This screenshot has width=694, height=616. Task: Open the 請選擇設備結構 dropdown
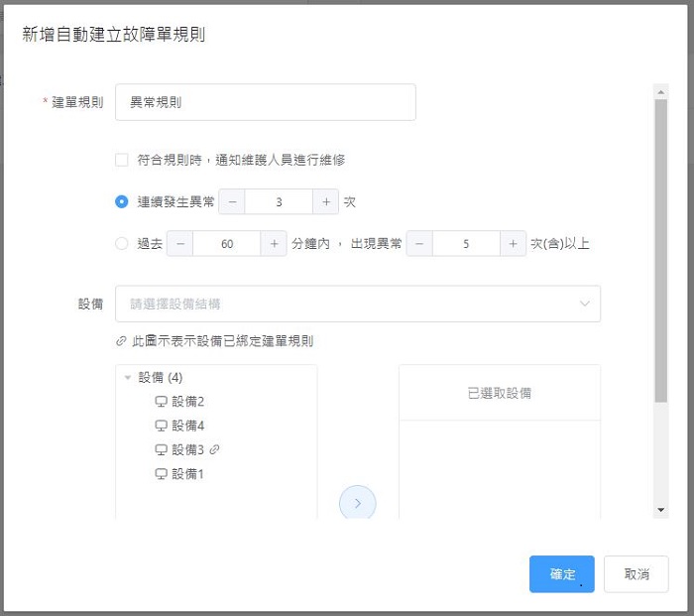358,304
